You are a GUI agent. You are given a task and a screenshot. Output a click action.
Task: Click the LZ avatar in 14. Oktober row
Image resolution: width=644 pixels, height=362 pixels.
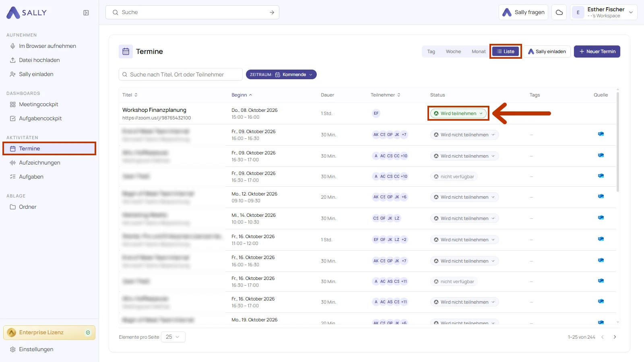tap(397, 218)
